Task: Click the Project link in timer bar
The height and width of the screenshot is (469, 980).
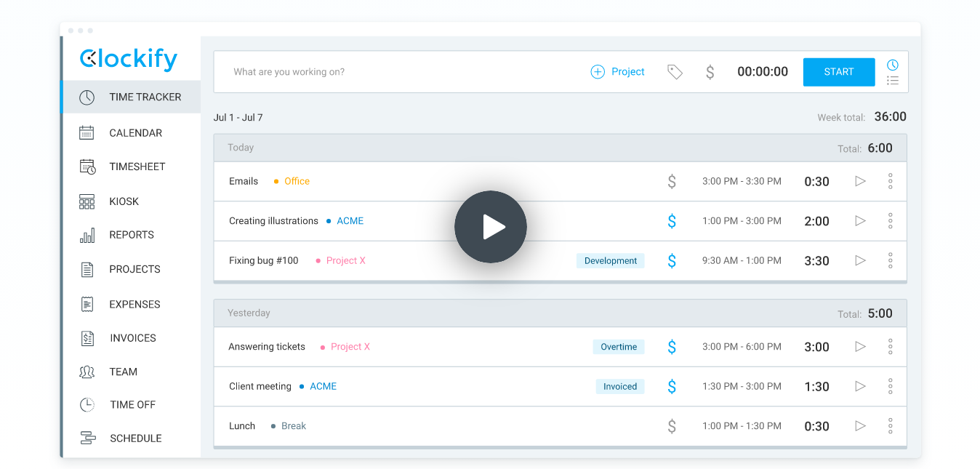Action: [628, 72]
